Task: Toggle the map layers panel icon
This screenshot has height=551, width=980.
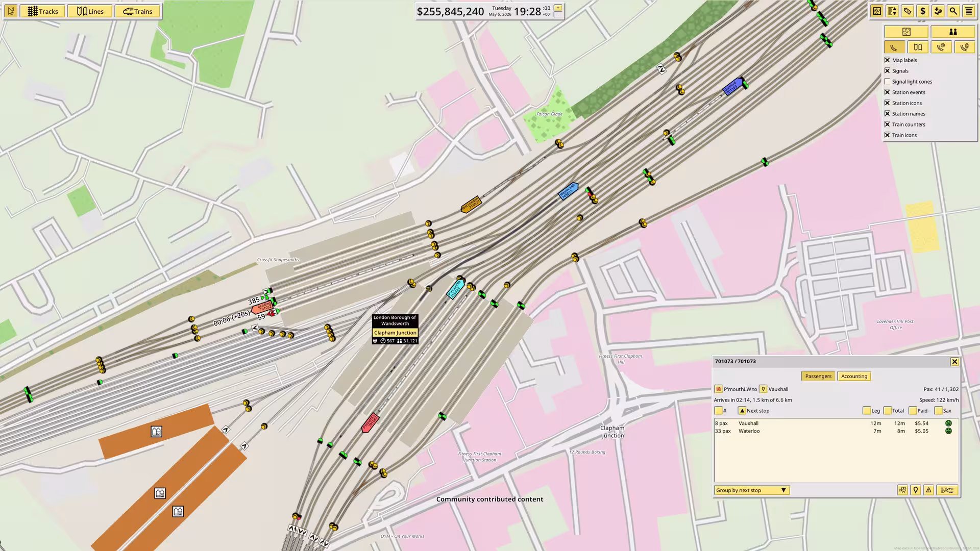Action: click(x=876, y=11)
